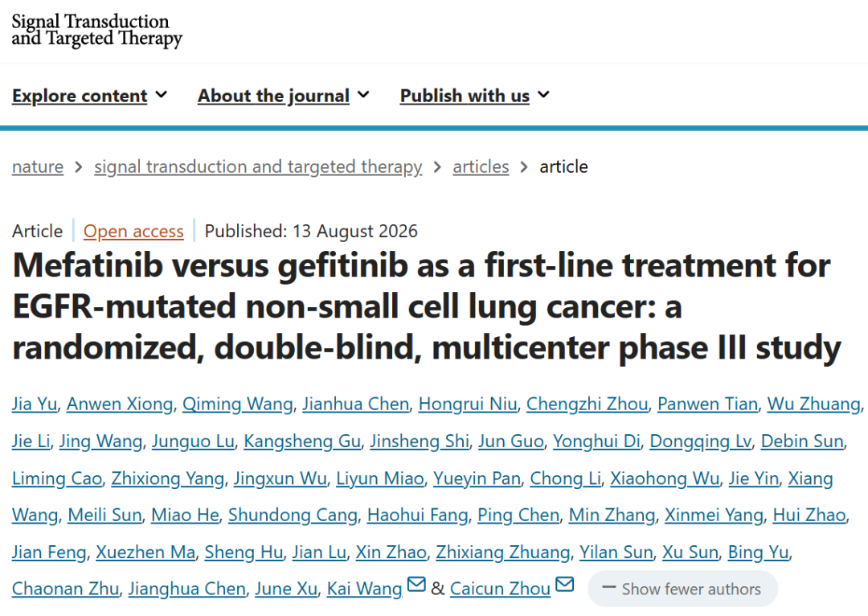This screenshot has height=616, width=868.
Task: Click the email envelope icon beside Kai Wang
Action: (x=416, y=585)
